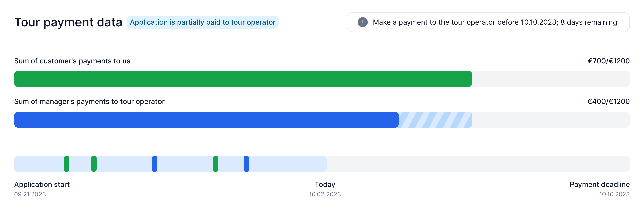Click the 'Payment deadline' label
This screenshot has height=210, width=644.
pos(600,184)
